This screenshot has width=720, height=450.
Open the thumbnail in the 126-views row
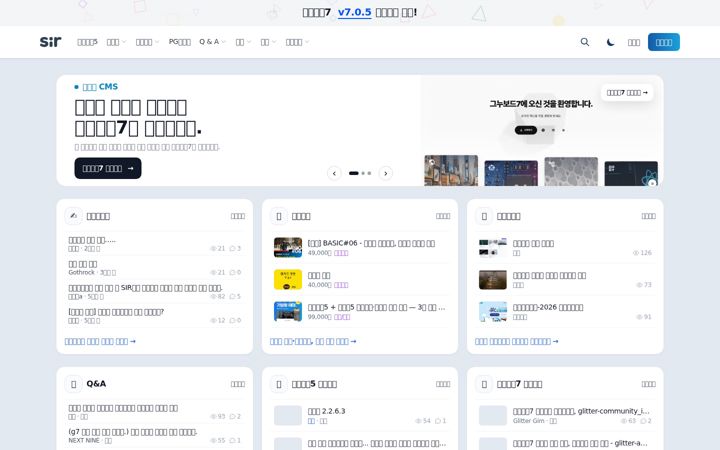[x=493, y=247]
